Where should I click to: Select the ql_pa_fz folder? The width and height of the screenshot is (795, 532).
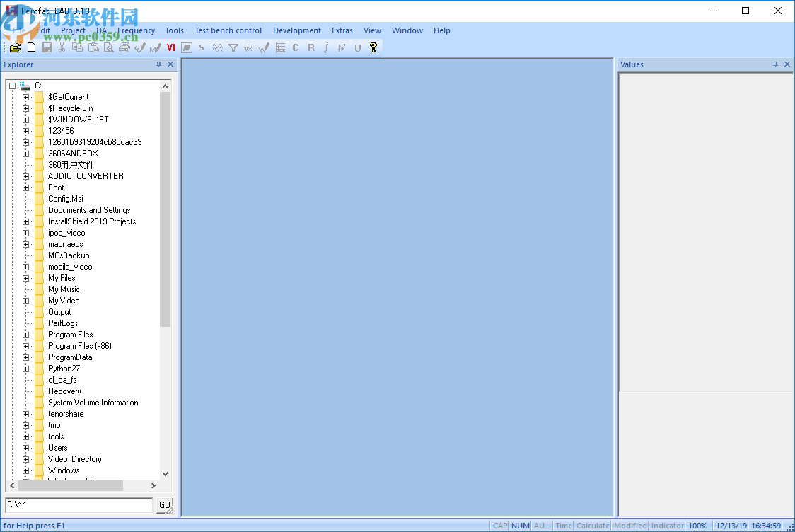pos(62,380)
